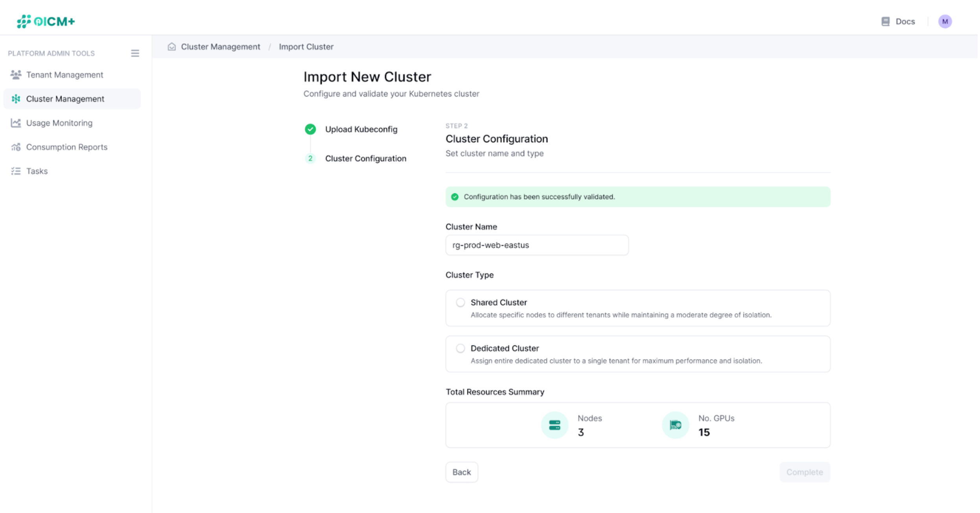Open the user avatar menu
The width and height of the screenshot is (980, 513).
[x=945, y=21]
